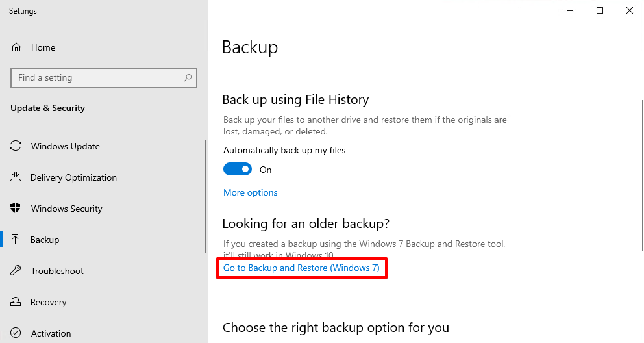Select the Delivery Optimization menu item
The width and height of the screenshot is (644, 343).
pos(73,177)
